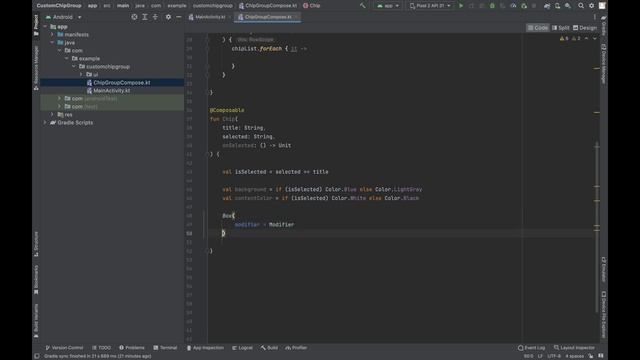
Task: Open the App Inspection tool window
Action: pos(205,348)
